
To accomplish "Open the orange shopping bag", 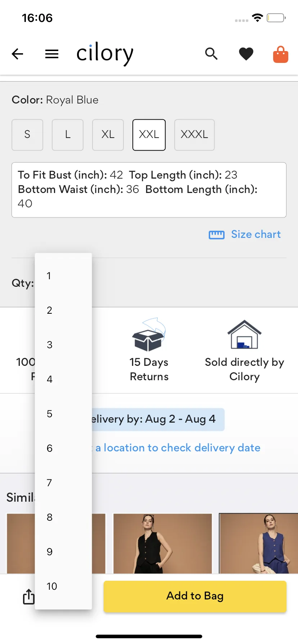I will click(281, 54).
